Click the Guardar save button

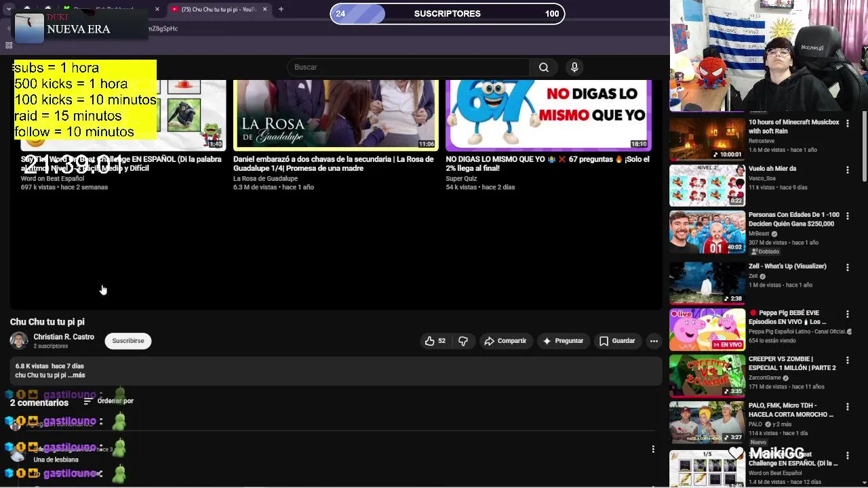pyautogui.click(x=616, y=341)
